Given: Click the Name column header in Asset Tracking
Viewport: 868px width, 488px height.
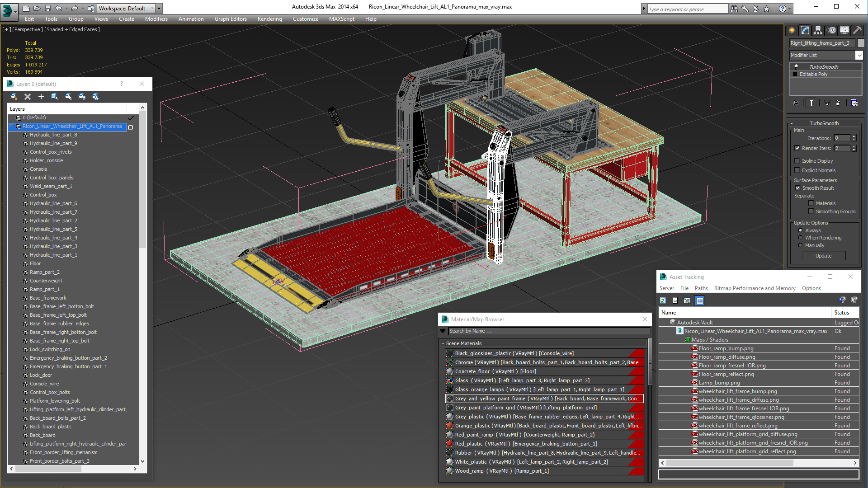Looking at the screenshot, I should click(745, 313).
